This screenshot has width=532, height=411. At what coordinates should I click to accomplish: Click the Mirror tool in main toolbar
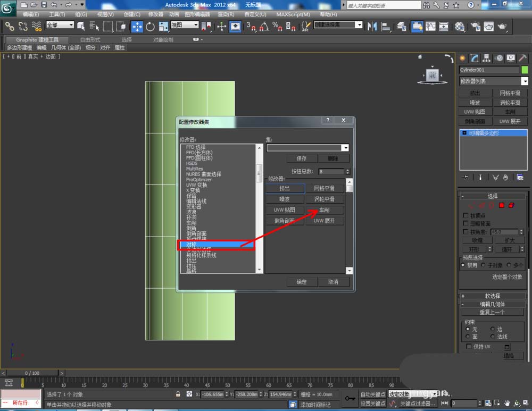pyautogui.click(x=372, y=27)
